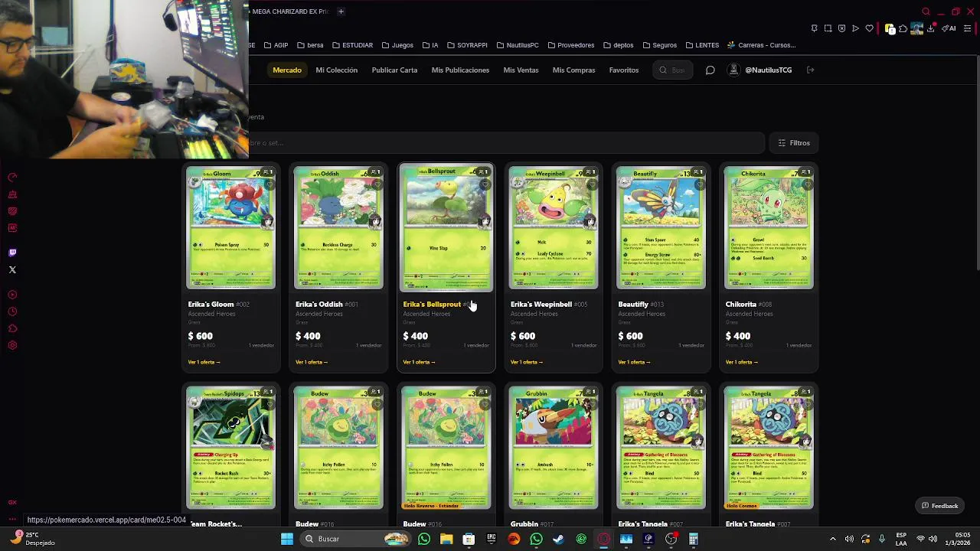This screenshot has width=980, height=551.
Task: Open File Explorer from the taskbar
Action: (446, 539)
